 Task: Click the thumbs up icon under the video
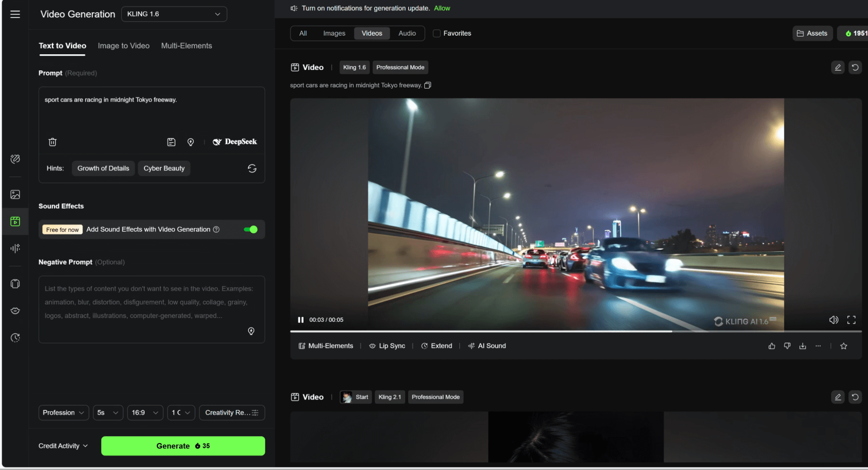pyautogui.click(x=772, y=346)
